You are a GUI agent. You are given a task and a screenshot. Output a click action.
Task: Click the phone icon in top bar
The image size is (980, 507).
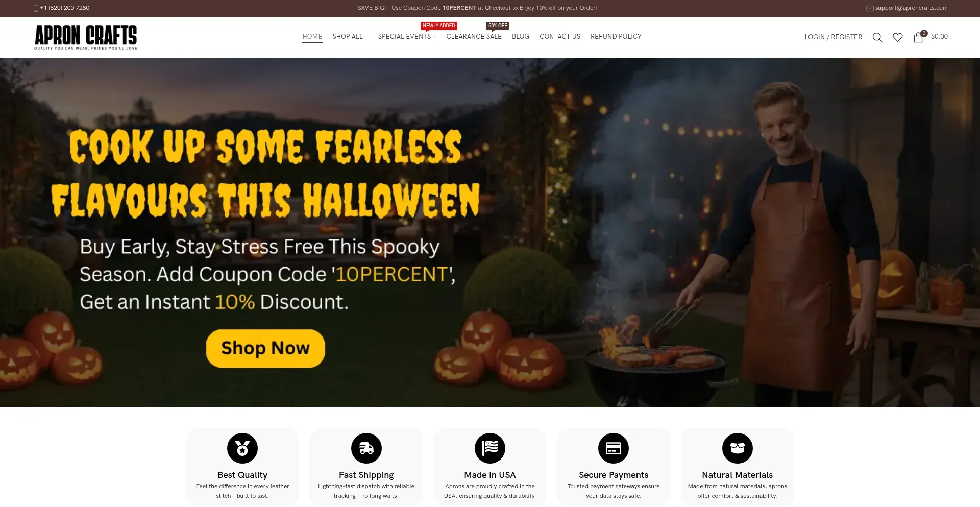(36, 8)
